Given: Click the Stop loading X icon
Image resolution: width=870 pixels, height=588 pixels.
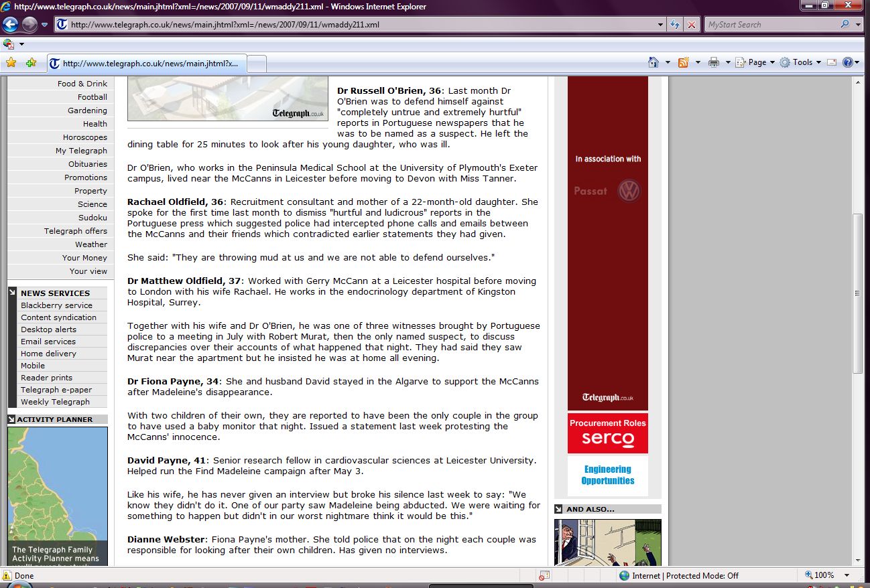Looking at the screenshot, I should tap(692, 25).
